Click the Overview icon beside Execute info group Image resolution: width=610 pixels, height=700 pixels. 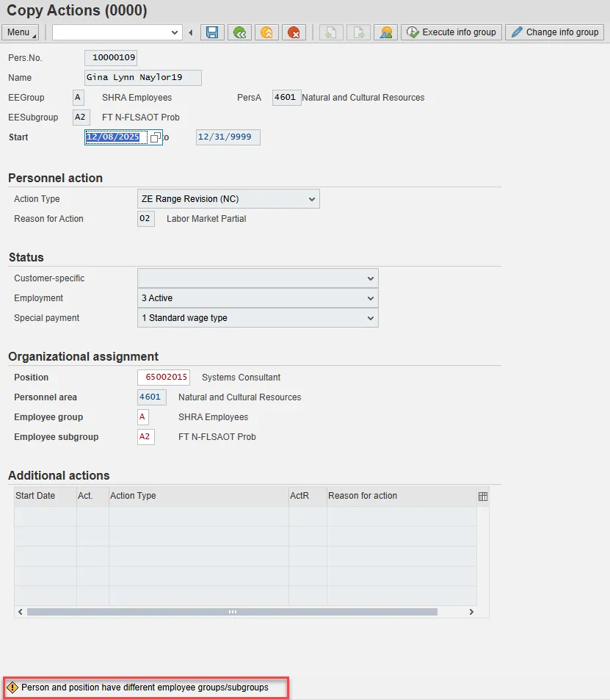coord(385,32)
